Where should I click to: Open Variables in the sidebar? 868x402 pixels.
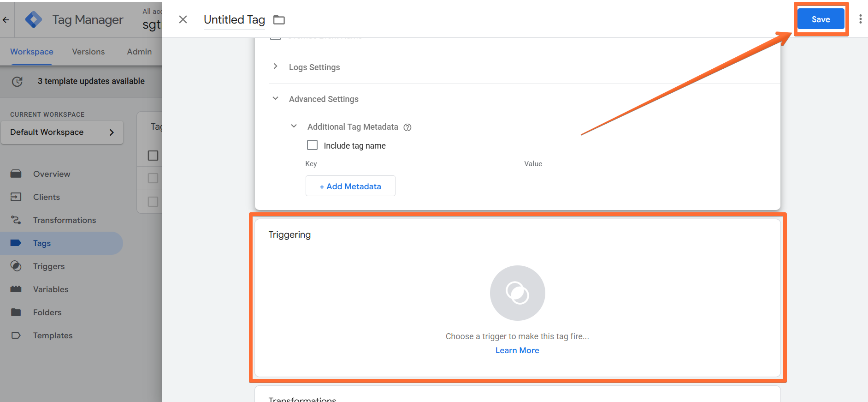(51, 289)
